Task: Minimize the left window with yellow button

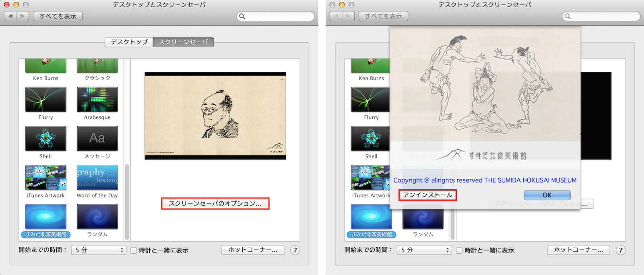Action: pos(16,4)
